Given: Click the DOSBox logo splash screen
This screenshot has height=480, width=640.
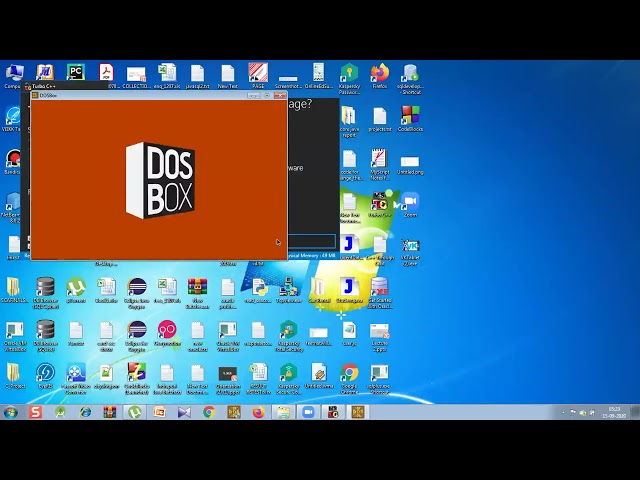Looking at the screenshot, I should pyautogui.click(x=160, y=180).
